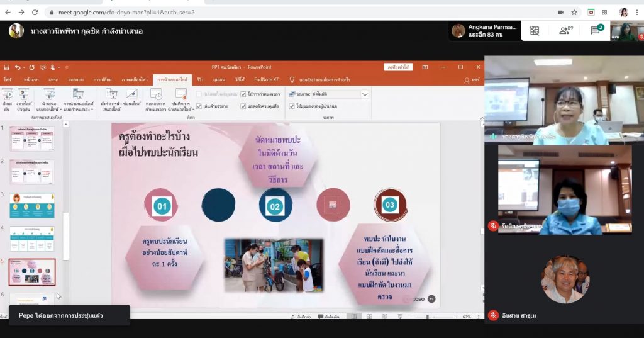
Task: Switch to the EndNote X7 ribbon tab
Action: (266, 80)
